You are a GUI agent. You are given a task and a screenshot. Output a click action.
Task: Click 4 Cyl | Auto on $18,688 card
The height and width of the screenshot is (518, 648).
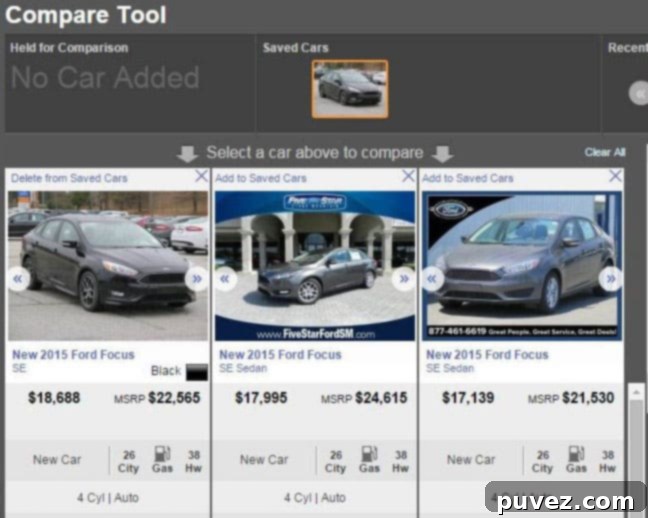pos(108,498)
